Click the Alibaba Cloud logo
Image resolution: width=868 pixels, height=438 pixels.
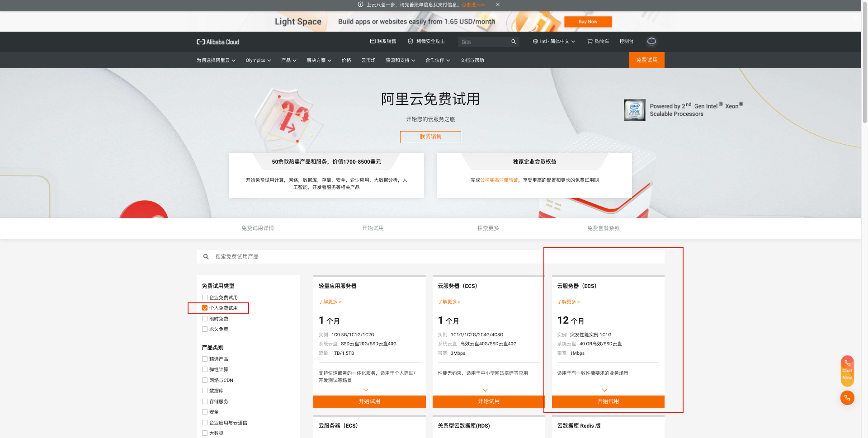pos(218,42)
